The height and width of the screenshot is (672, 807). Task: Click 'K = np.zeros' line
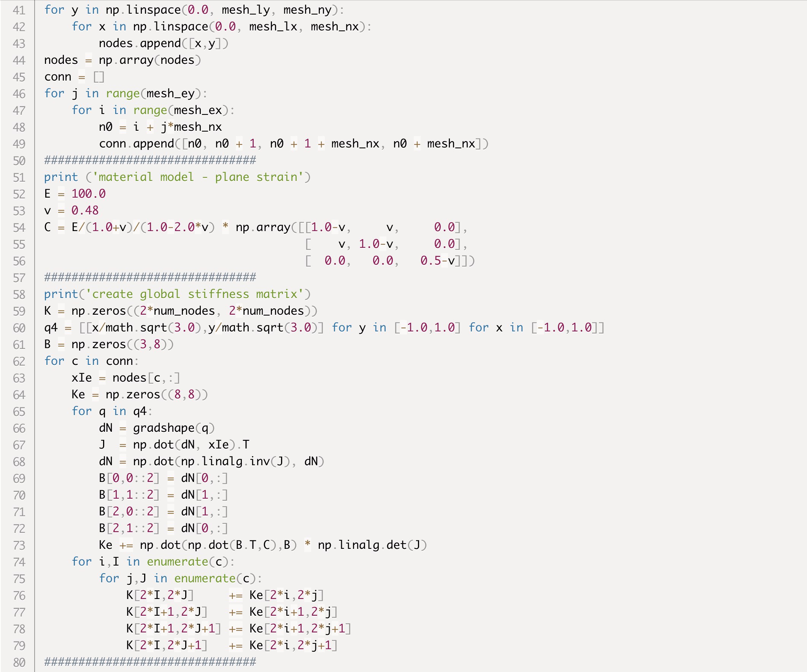[x=181, y=311]
